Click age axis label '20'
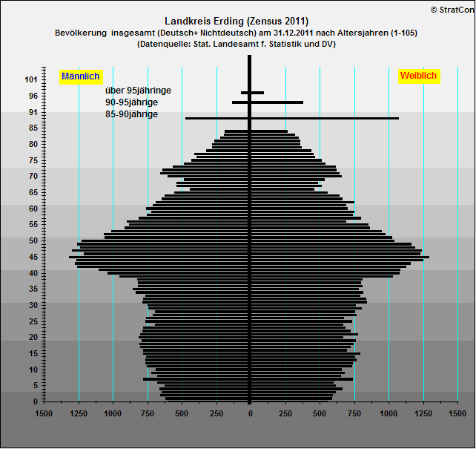Viewport: 476px width, 449px height. click(x=33, y=337)
